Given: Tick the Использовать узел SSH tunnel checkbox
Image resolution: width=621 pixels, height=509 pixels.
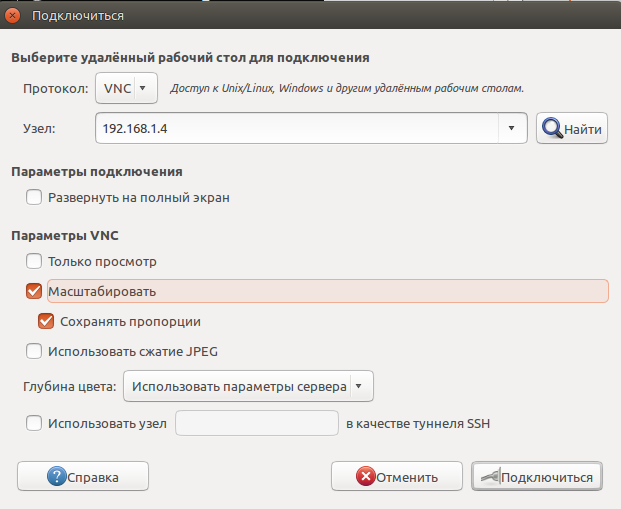Looking at the screenshot, I should (x=35, y=423).
